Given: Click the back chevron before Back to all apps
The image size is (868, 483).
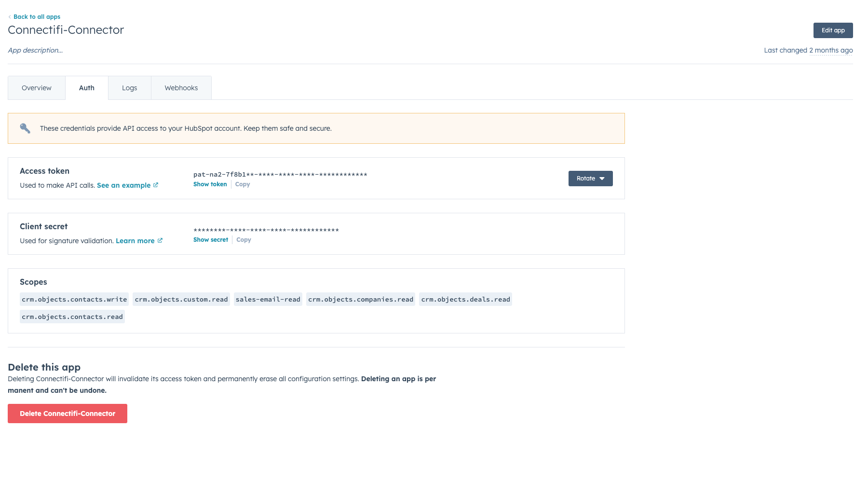Looking at the screenshot, I should 10,17.
